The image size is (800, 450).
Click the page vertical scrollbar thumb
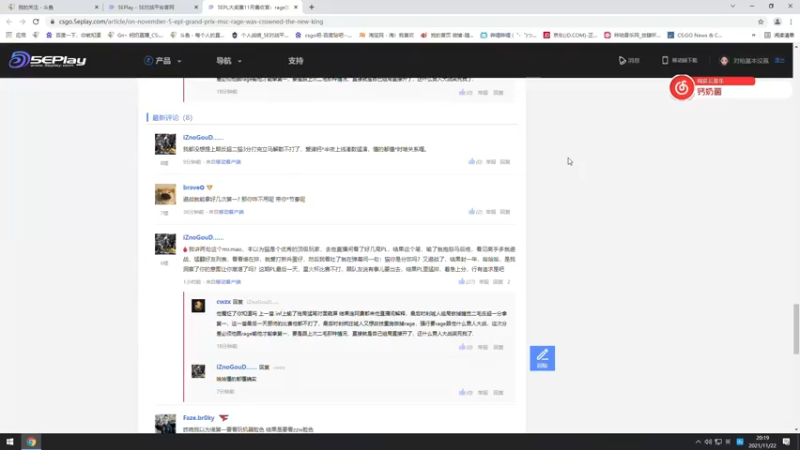point(796,329)
